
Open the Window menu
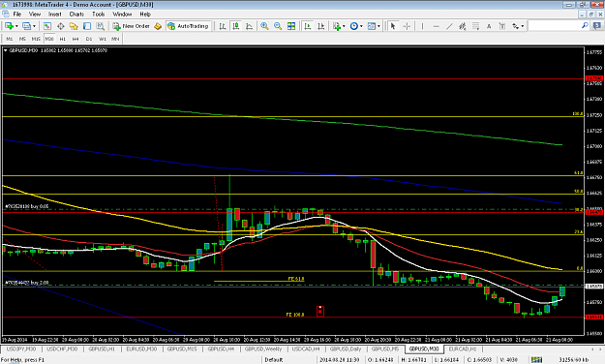click(x=122, y=14)
